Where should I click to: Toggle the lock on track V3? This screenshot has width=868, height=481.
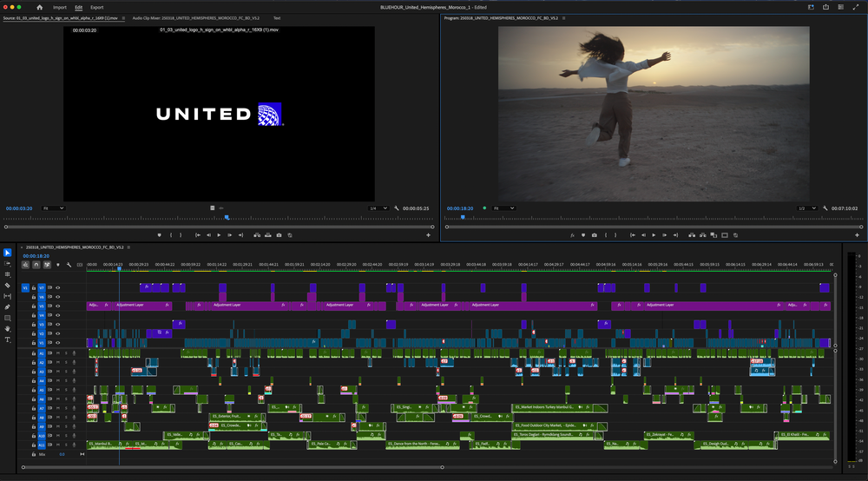coord(34,325)
